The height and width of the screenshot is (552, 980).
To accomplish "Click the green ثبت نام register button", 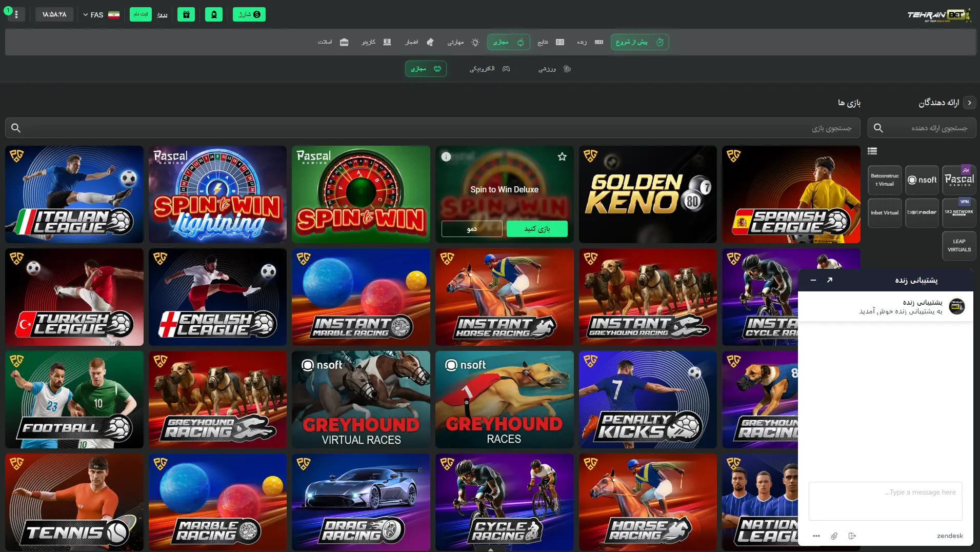I will point(141,14).
